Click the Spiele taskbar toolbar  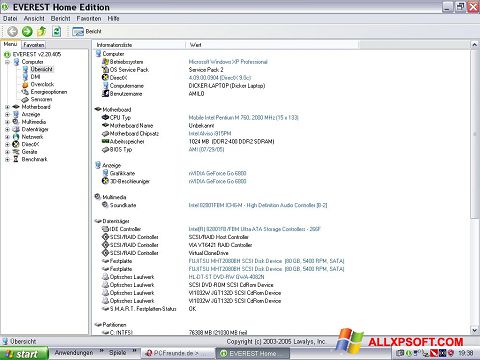click(x=118, y=353)
